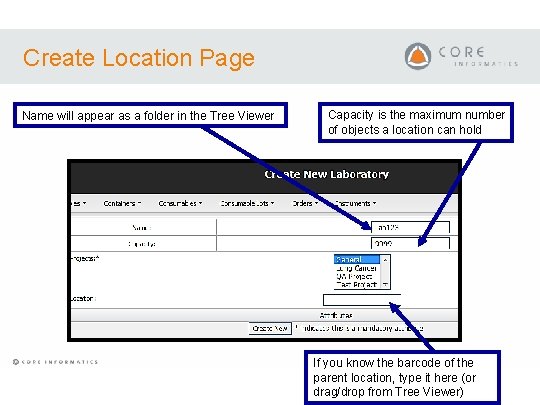Click the Name input field
Image resolution: width=540 pixels, height=405 pixels.
point(410,227)
